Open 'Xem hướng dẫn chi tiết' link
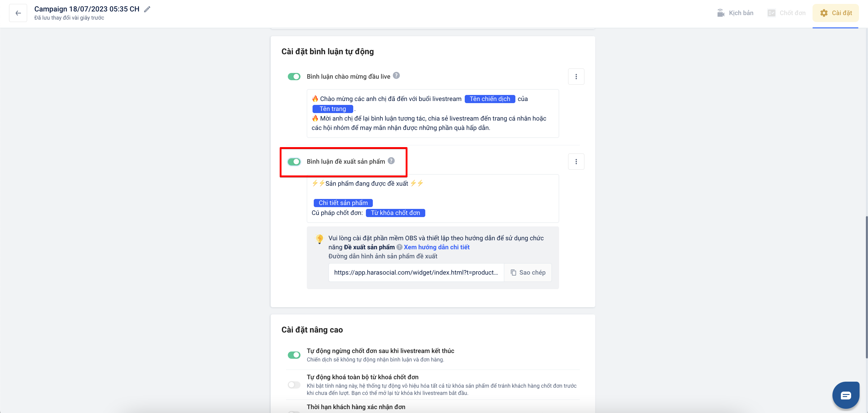868x413 pixels. point(436,247)
